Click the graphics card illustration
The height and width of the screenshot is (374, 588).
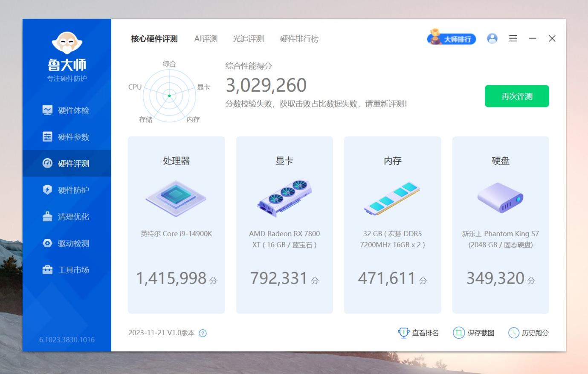284,198
